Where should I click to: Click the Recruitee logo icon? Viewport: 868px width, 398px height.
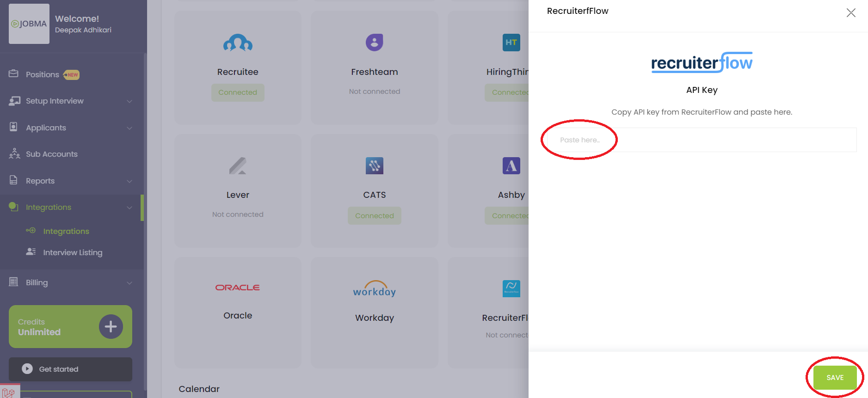click(x=238, y=43)
